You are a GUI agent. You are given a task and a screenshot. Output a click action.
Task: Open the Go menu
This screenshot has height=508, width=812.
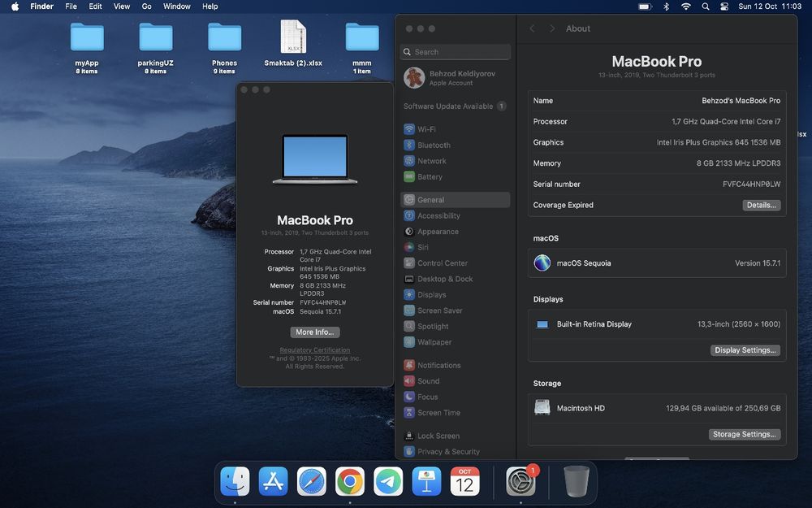click(146, 7)
